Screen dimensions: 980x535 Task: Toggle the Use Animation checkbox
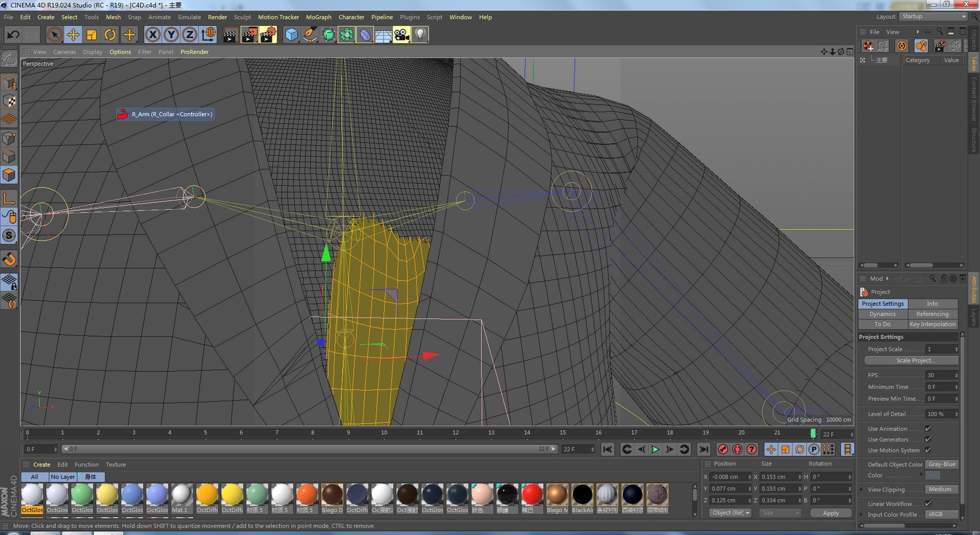pyautogui.click(x=928, y=429)
